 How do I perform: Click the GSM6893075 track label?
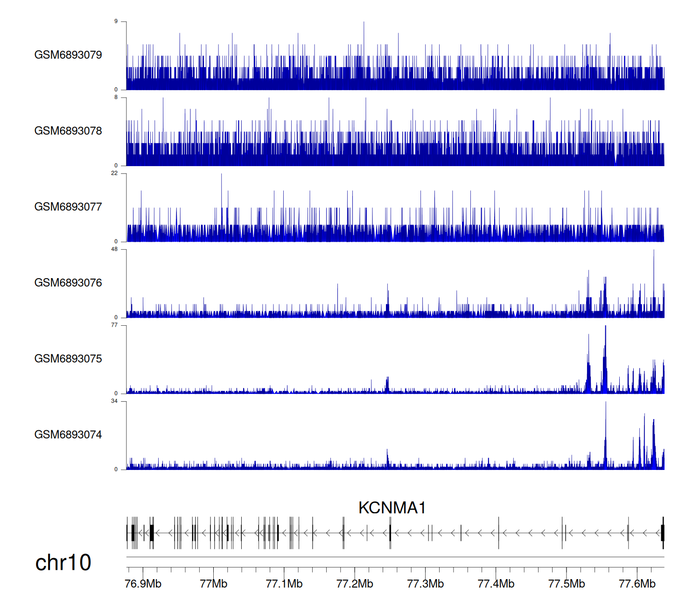[68, 359]
